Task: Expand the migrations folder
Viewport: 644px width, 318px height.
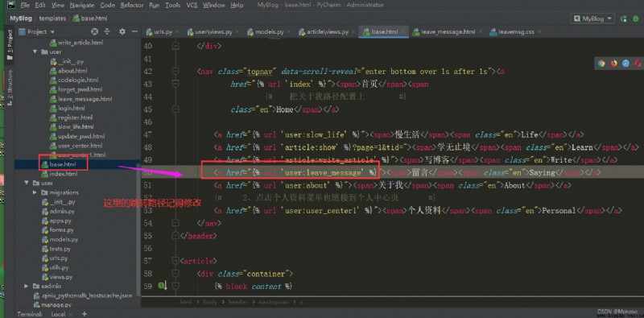Action: click(35, 192)
